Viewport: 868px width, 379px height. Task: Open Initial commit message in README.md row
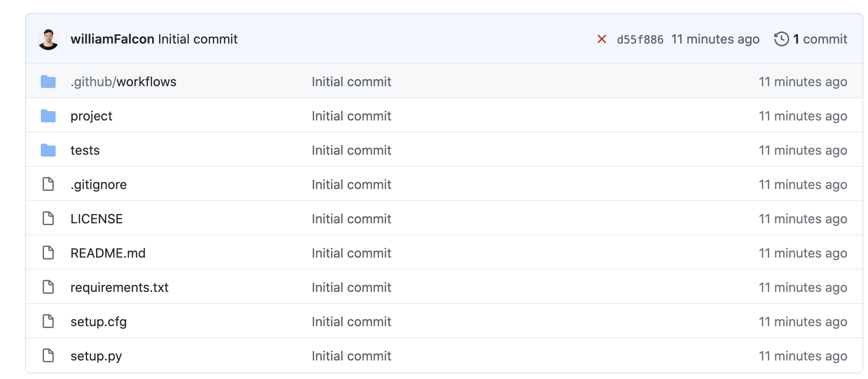[x=351, y=253]
